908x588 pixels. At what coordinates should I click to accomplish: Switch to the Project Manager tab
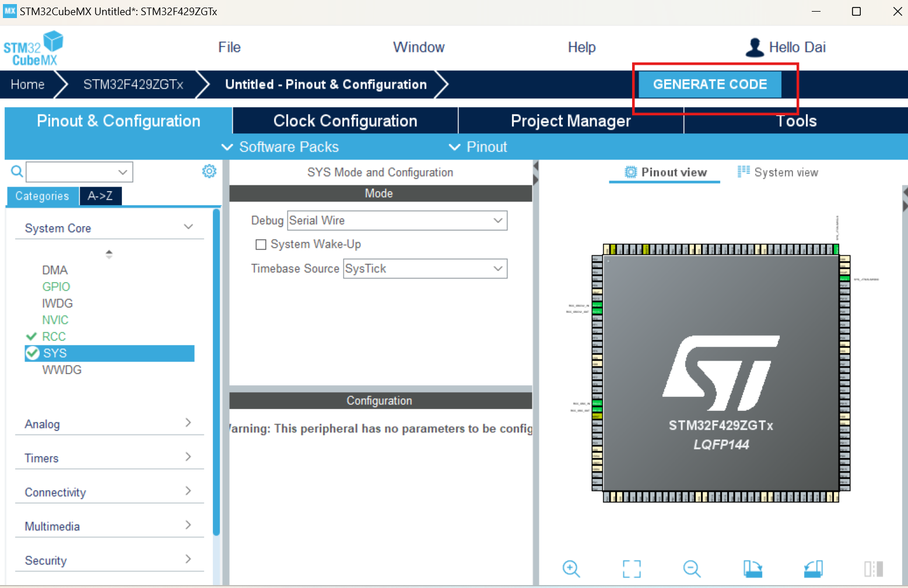571,121
